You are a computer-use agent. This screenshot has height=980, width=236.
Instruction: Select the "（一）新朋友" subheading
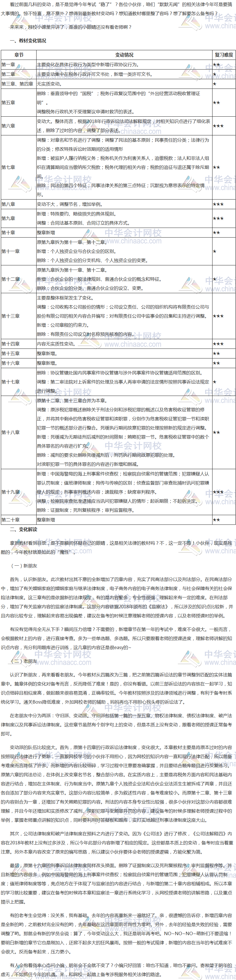(x=24, y=566)
